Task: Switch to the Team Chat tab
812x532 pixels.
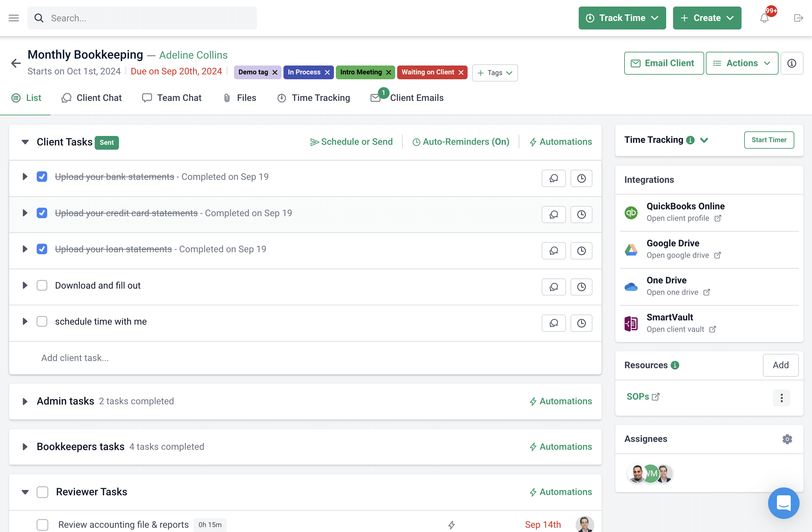Action: pos(172,98)
